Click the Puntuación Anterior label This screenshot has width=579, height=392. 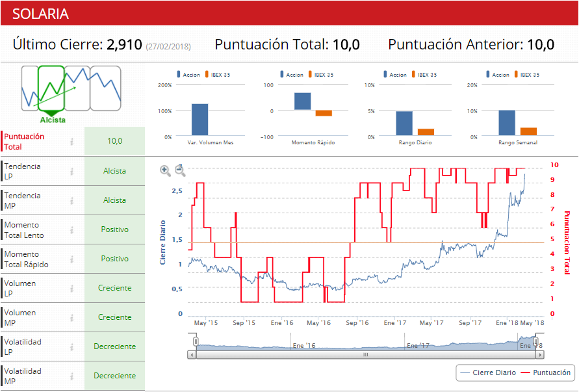[x=456, y=45]
